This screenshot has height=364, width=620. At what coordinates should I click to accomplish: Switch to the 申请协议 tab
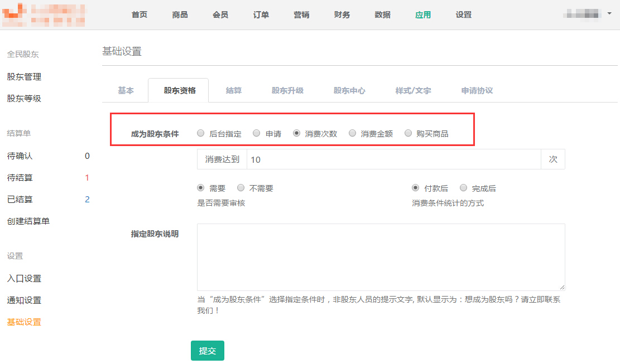coord(477,90)
